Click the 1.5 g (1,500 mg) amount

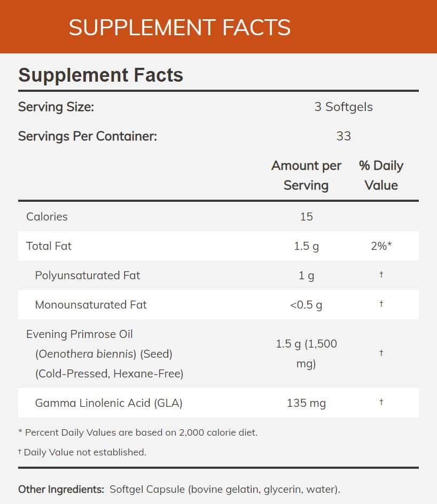(x=306, y=353)
